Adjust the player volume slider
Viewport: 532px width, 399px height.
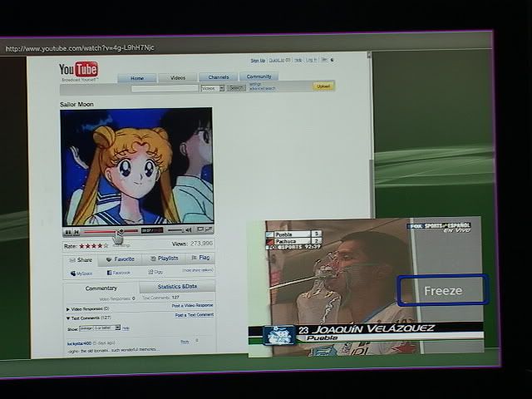175,230
